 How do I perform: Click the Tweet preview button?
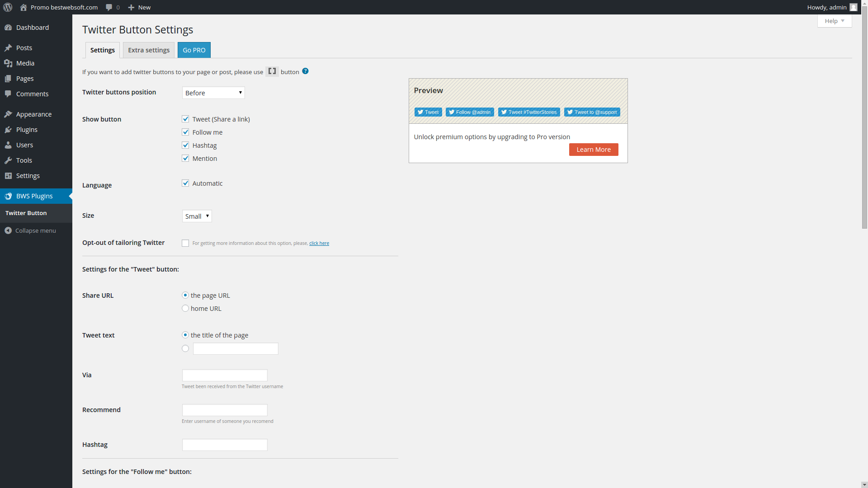pos(428,112)
